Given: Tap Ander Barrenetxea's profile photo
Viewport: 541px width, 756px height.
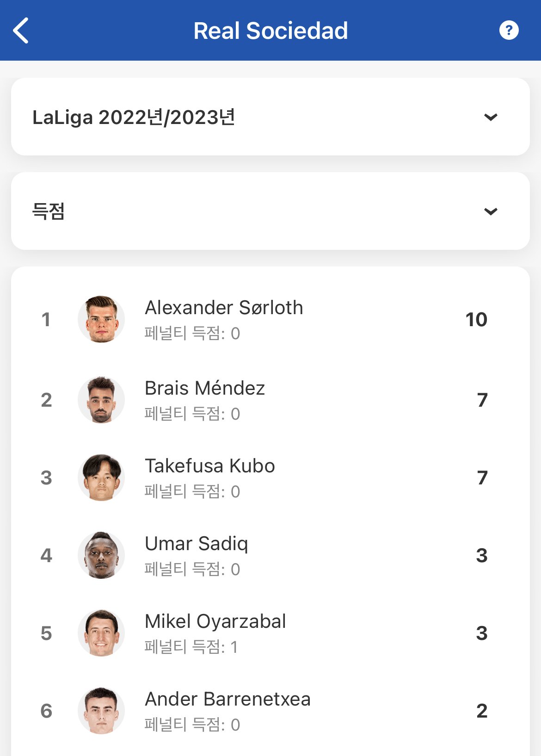Looking at the screenshot, I should [x=101, y=711].
